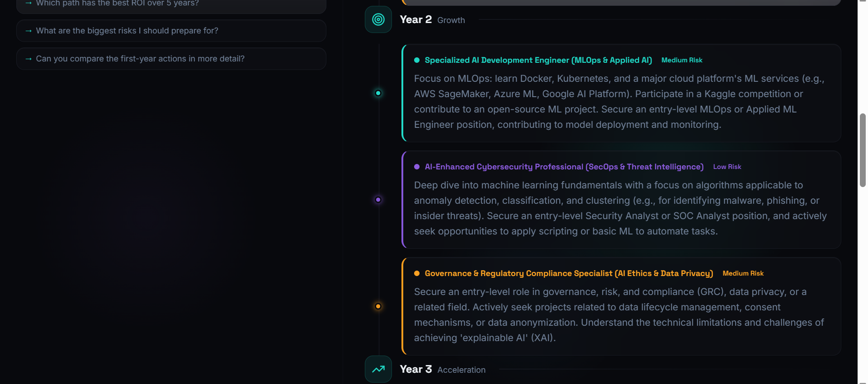Click the Medium Risk badge on the Governance card

tap(743, 273)
